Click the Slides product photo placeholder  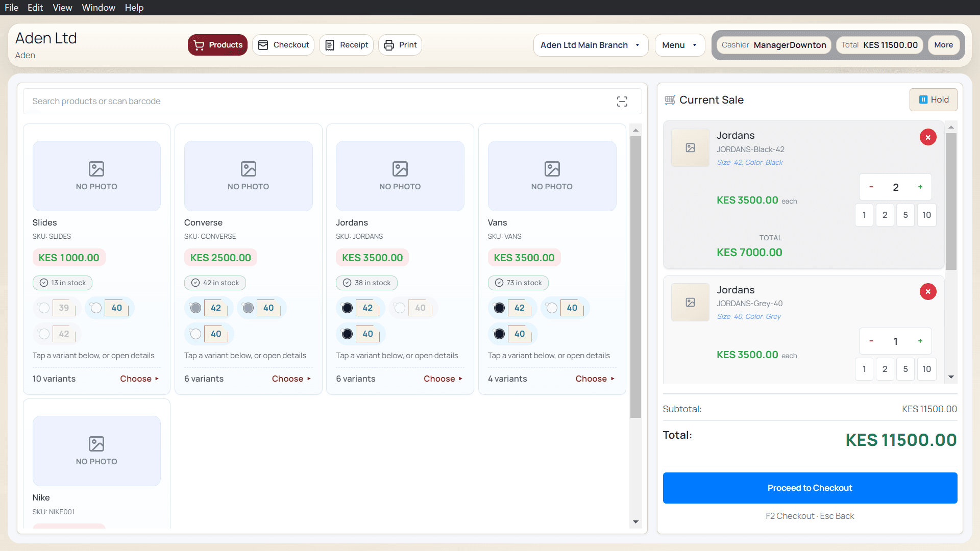[x=96, y=176]
